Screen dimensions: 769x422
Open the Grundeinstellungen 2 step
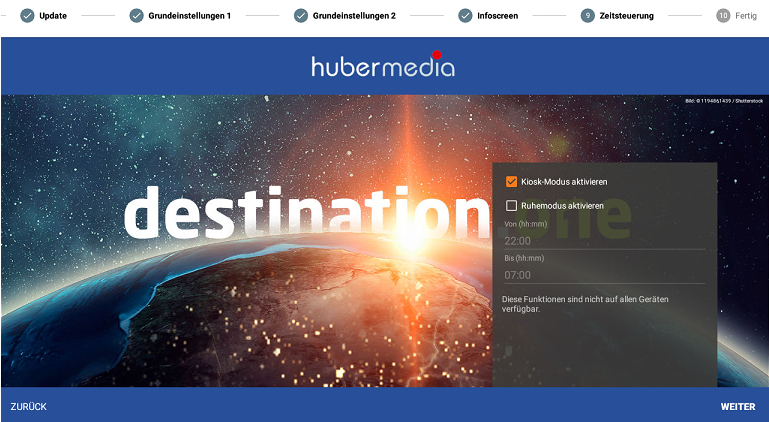click(x=354, y=16)
